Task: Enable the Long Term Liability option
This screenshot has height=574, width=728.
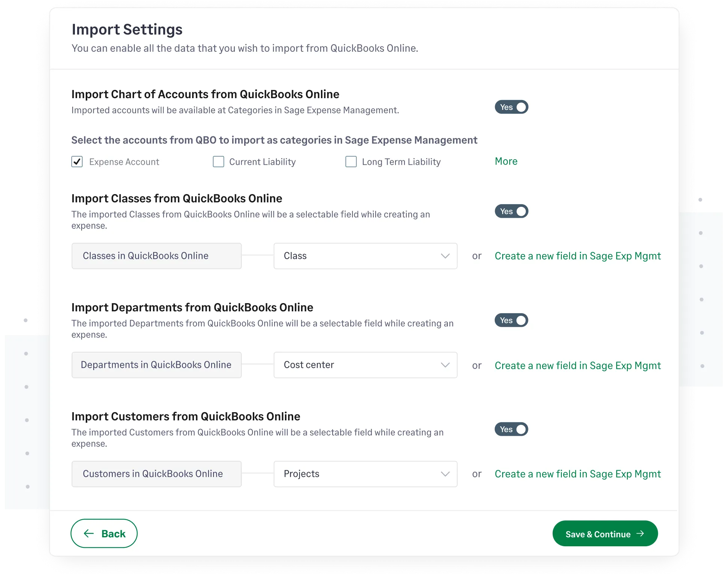Action: (351, 161)
